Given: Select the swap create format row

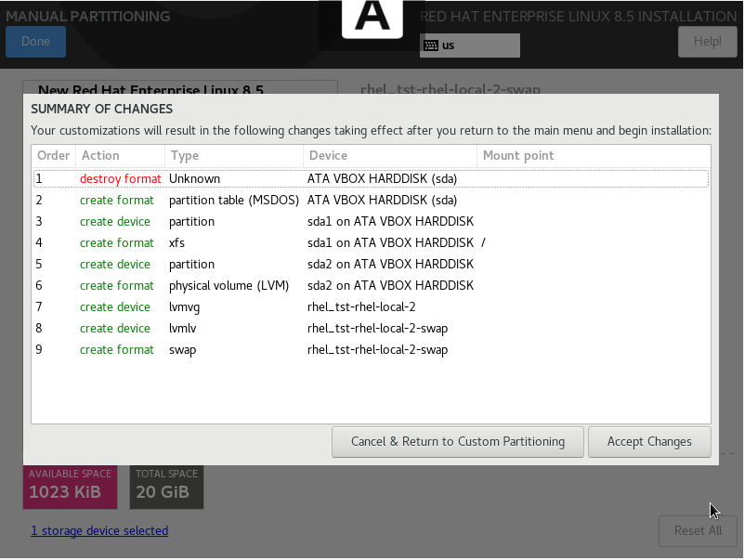Looking at the screenshot, I should 371,350.
